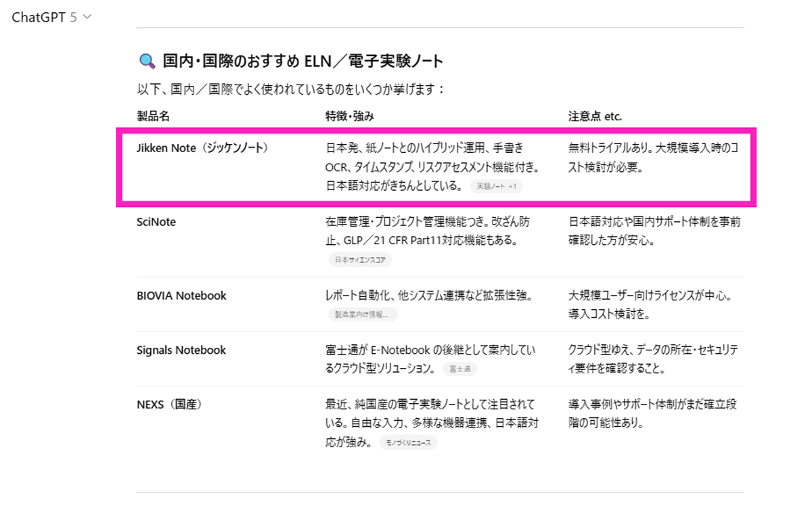Viewport: 812px width, 506px height.
Task: Click the Signals Notebook note クラウド型ゆえ
Action: [x=653, y=359]
